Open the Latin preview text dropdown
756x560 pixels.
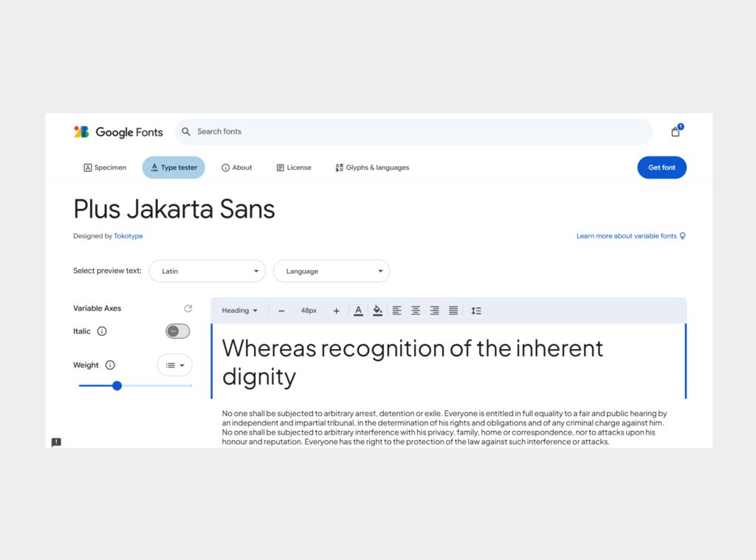tap(207, 272)
